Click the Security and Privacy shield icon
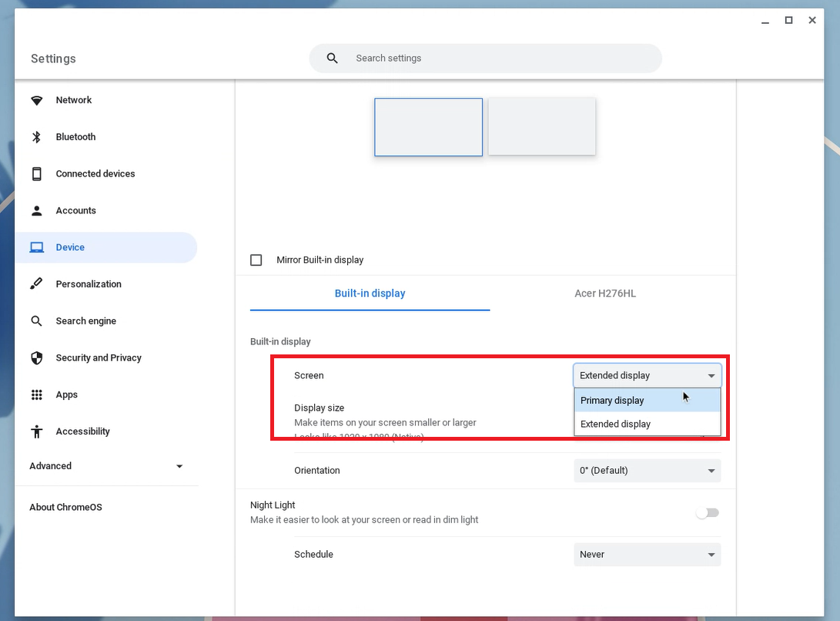The image size is (840, 621). pos(36,358)
